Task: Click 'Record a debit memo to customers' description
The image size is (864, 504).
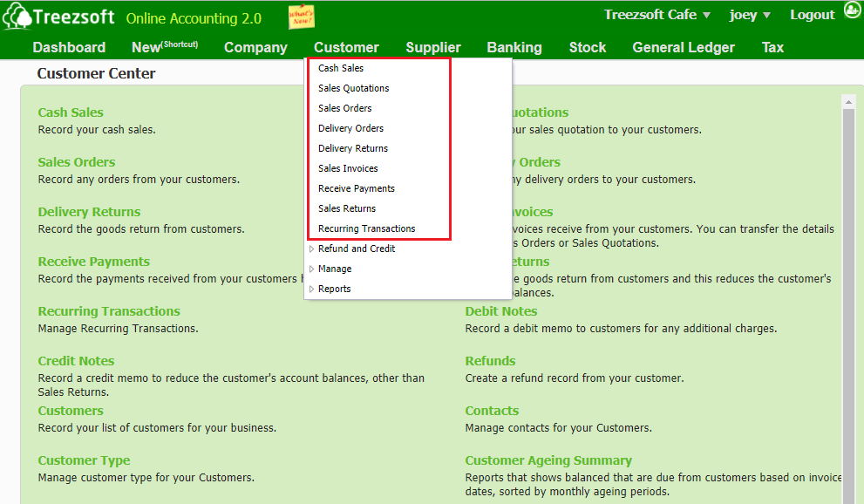Action: pos(621,329)
